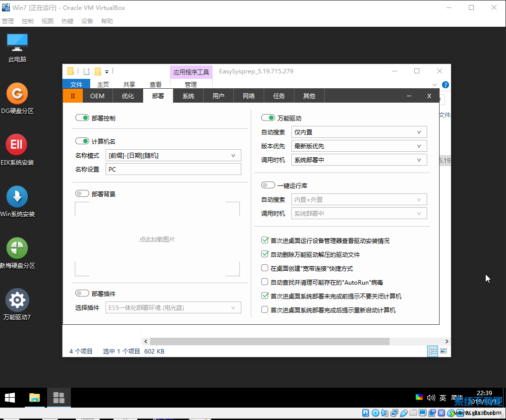Uncheck 自动删除万能驱动解压的驱动文件 checkbox
Screen dimensions: 506x420
point(265,254)
